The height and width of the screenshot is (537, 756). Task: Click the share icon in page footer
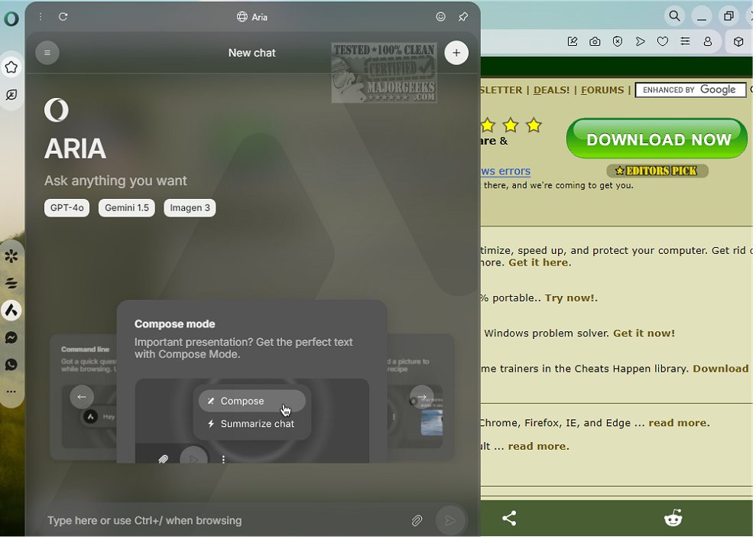509,518
